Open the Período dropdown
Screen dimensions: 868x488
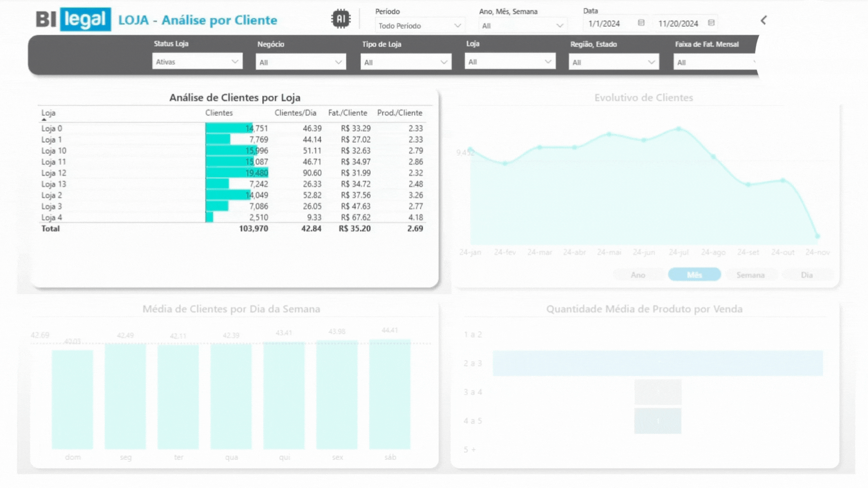[420, 26]
